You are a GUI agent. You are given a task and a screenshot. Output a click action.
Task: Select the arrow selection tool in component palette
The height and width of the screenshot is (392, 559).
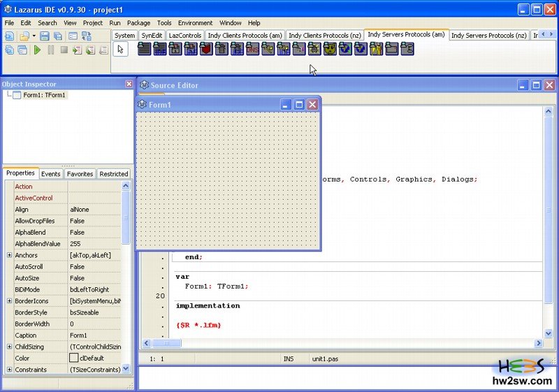click(120, 49)
